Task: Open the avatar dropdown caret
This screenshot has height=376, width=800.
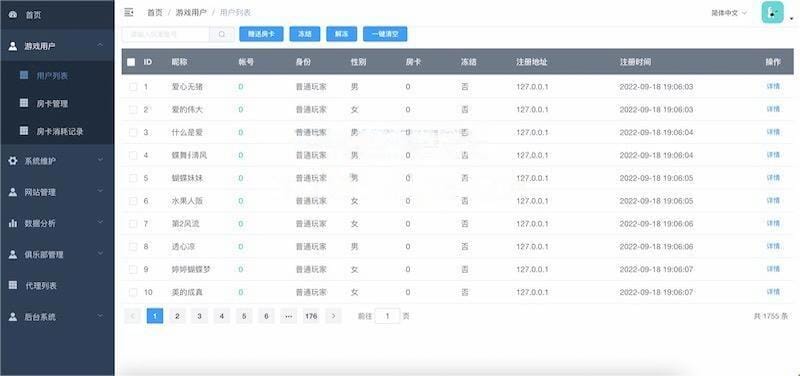Action: (x=792, y=18)
